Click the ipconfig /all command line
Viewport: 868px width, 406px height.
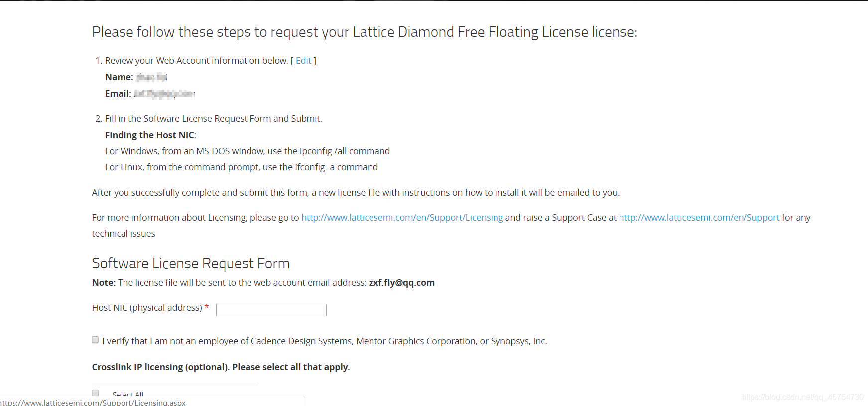pyautogui.click(x=247, y=151)
